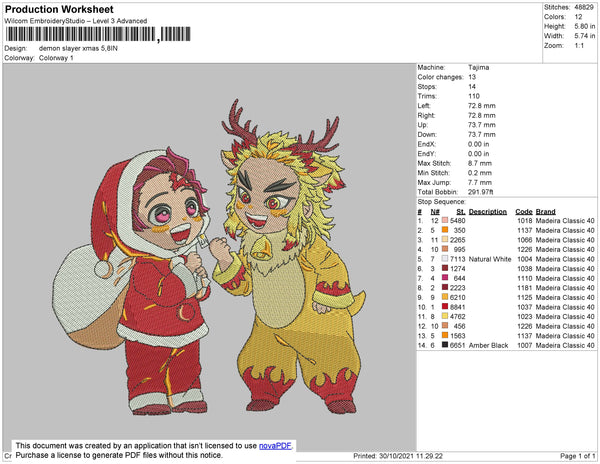Click the 'Amber Black' description

coord(488,345)
